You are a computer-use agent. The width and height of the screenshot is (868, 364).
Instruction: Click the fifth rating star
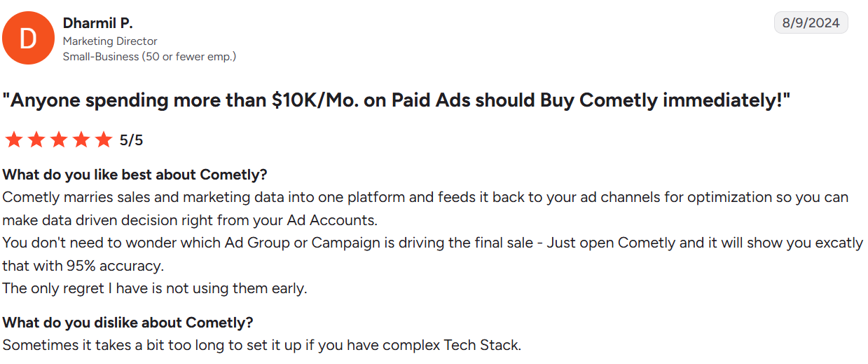point(103,140)
